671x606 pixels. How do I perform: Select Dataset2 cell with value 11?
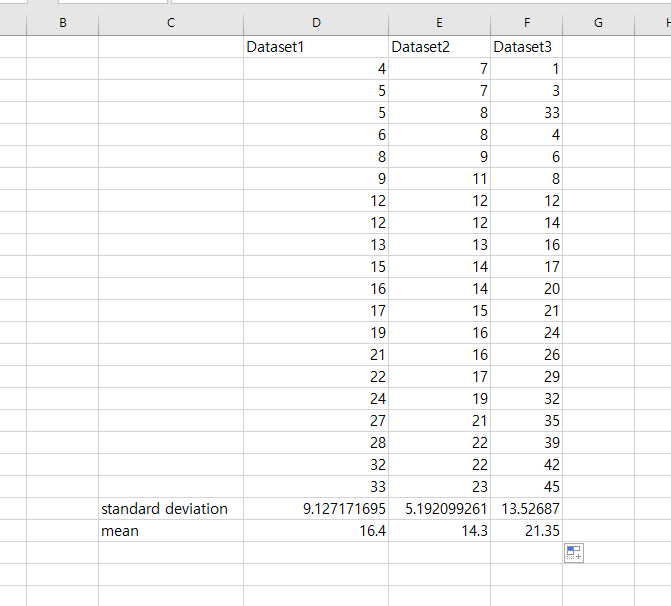coord(439,178)
